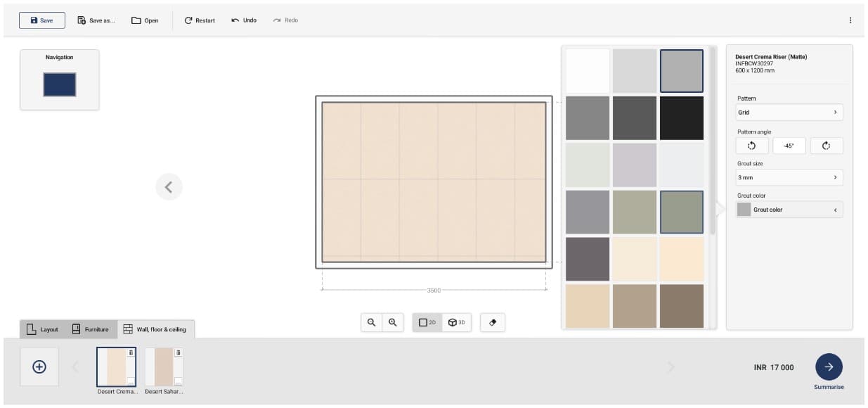This screenshot has height=408, width=868.
Task: Switch to 3D view mode
Action: 457,322
